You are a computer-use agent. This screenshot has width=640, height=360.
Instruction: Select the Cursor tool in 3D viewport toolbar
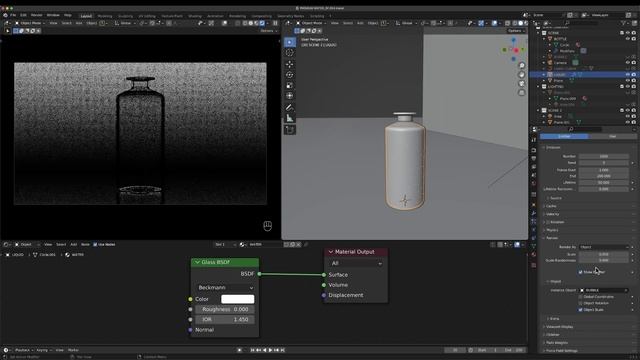coord(289,53)
